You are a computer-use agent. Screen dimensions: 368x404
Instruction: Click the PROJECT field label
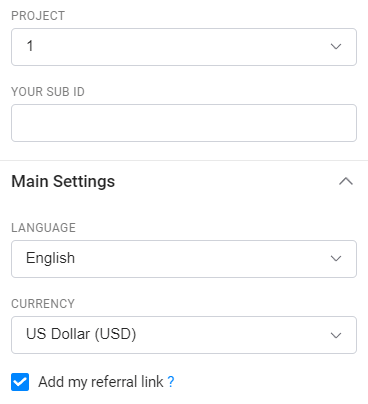[x=38, y=16]
